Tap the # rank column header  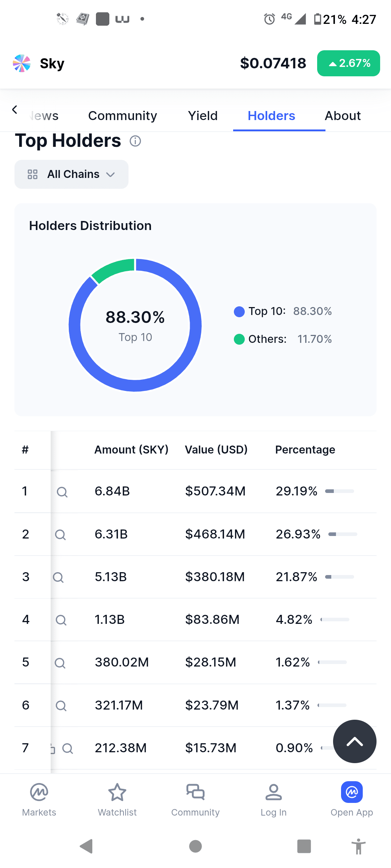coord(25,450)
